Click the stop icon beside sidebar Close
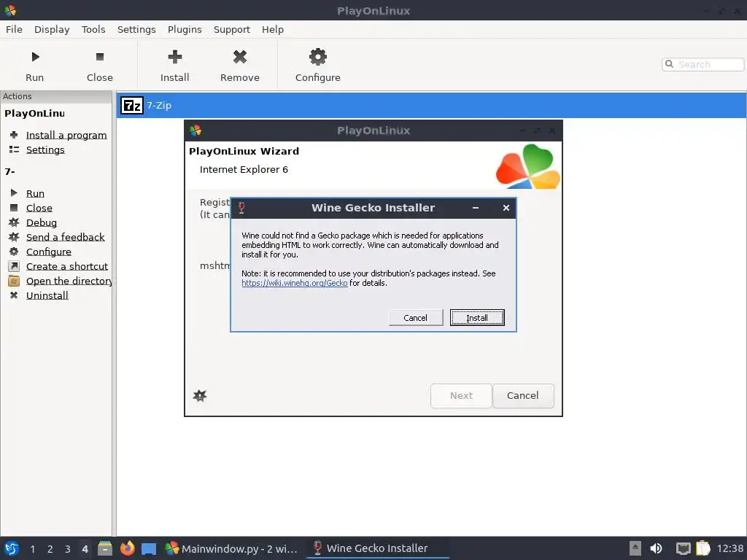Viewport: 747px width, 560px height. click(14, 208)
